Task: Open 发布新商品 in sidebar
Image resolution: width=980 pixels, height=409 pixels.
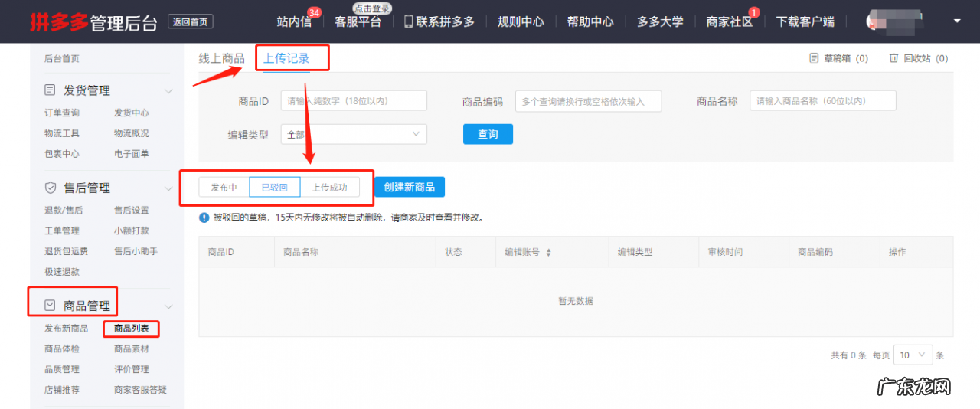Action: 67,329
